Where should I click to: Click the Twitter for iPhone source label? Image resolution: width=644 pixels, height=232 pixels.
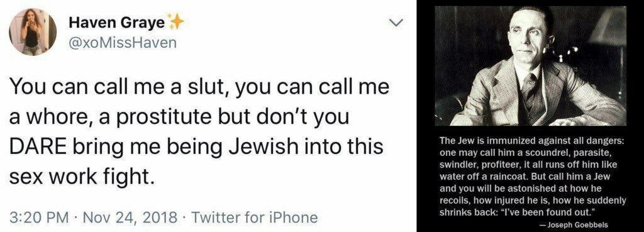[x=255, y=217]
